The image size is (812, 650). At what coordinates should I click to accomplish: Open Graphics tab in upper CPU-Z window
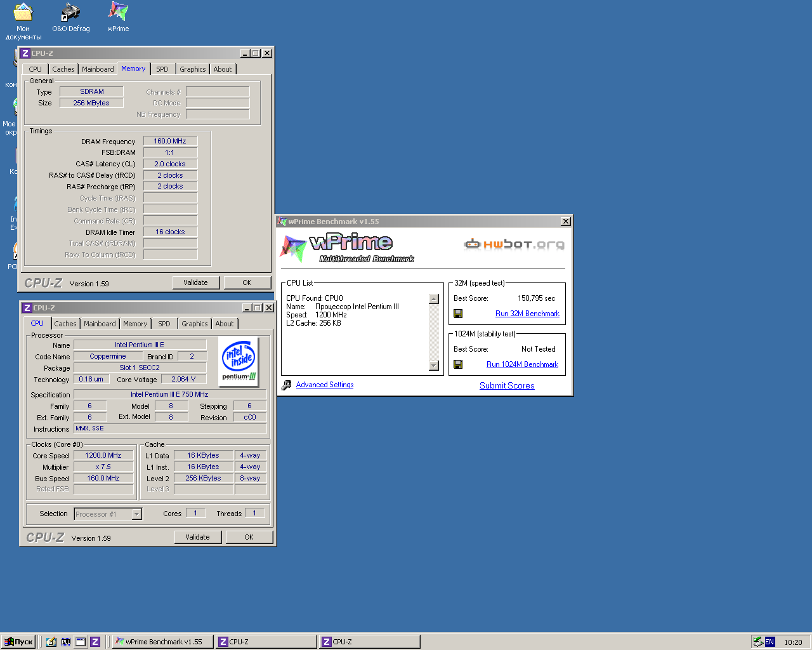click(x=193, y=69)
